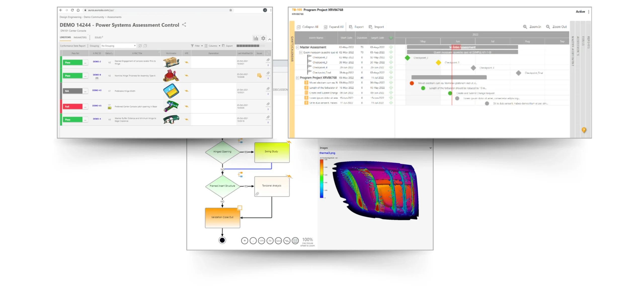Click the bar chart analytics icon in assessment

(255, 38)
